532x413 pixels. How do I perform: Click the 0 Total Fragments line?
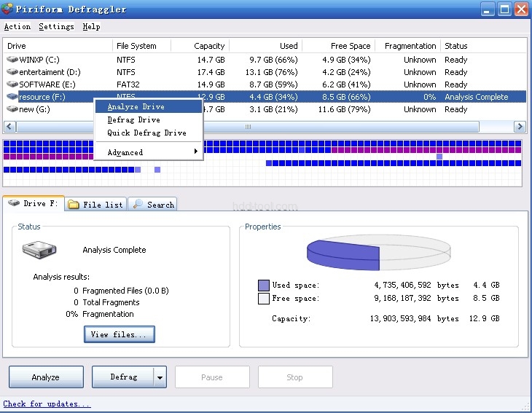coord(106,302)
